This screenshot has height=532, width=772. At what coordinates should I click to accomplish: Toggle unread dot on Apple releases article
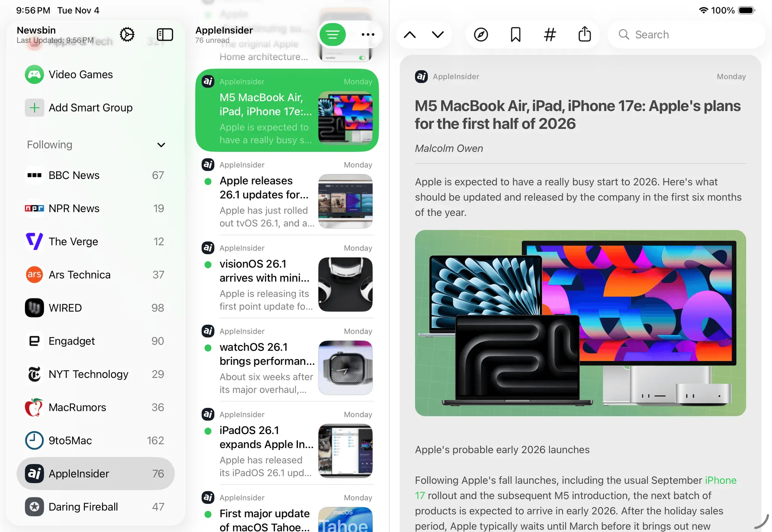(x=208, y=181)
